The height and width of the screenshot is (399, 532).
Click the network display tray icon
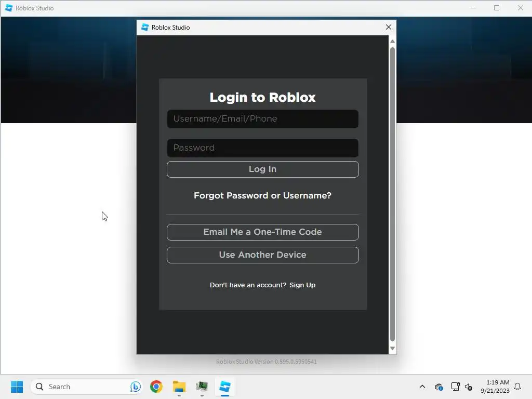click(455, 387)
